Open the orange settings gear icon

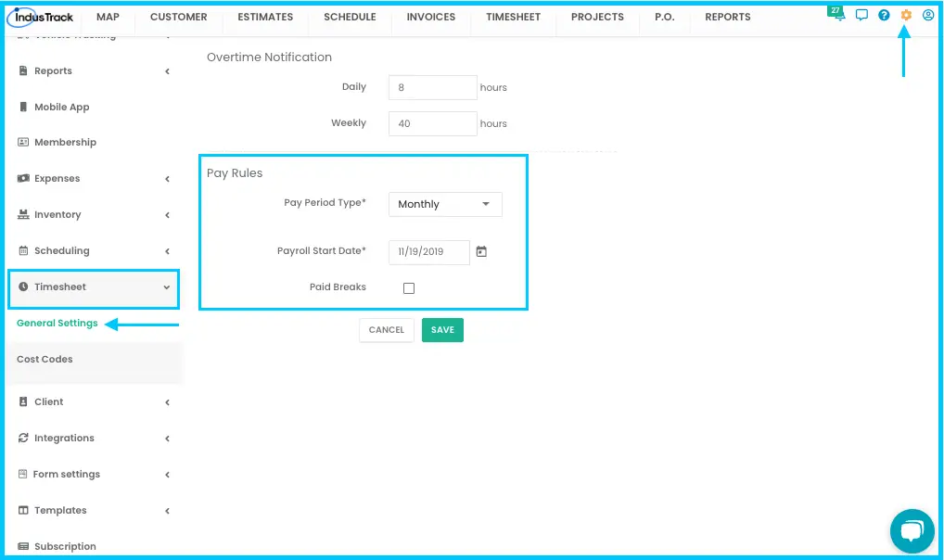click(906, 15)
